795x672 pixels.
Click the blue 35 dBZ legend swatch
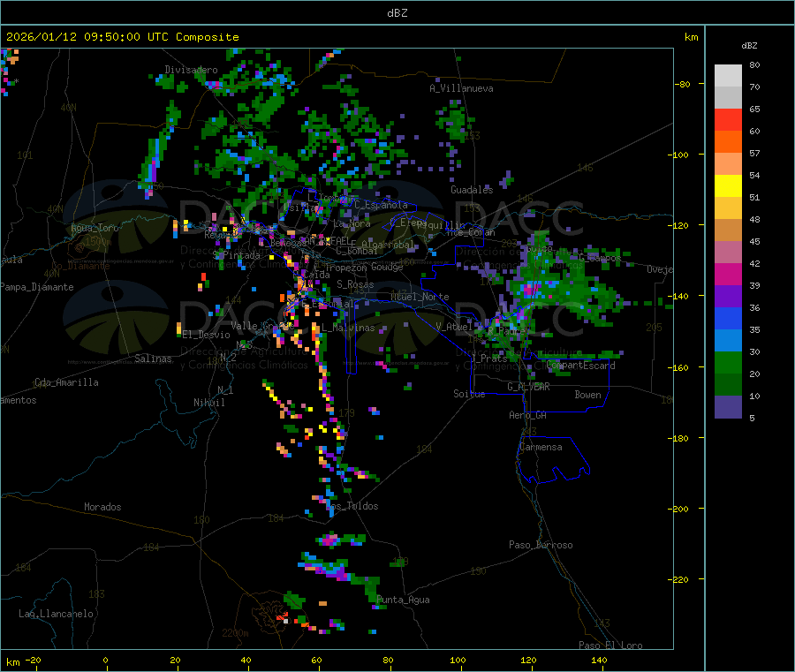click(x=728, y=318)
